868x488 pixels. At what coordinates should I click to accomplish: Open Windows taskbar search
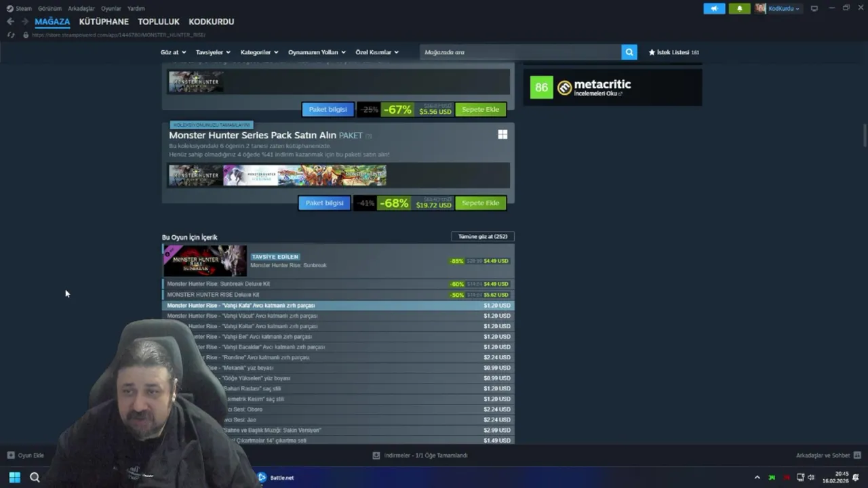coord(35,477)
